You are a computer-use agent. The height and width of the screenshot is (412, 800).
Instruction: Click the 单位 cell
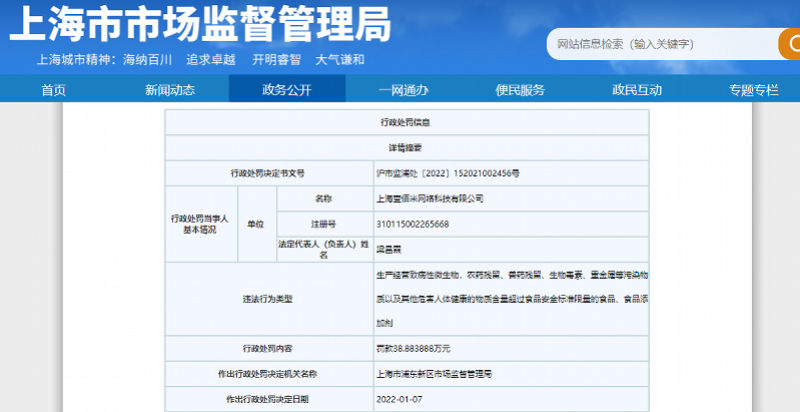(257, 224)
